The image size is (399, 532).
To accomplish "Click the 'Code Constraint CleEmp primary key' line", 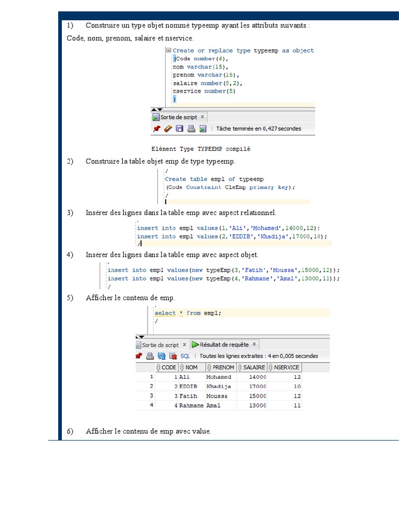I will [x=230, y=187].
